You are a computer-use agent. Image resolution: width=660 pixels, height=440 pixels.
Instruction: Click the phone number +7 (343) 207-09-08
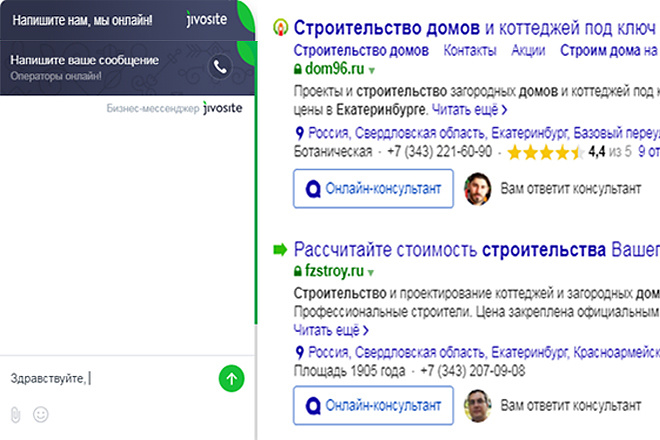pyautogui.click(x=473, y=371)
